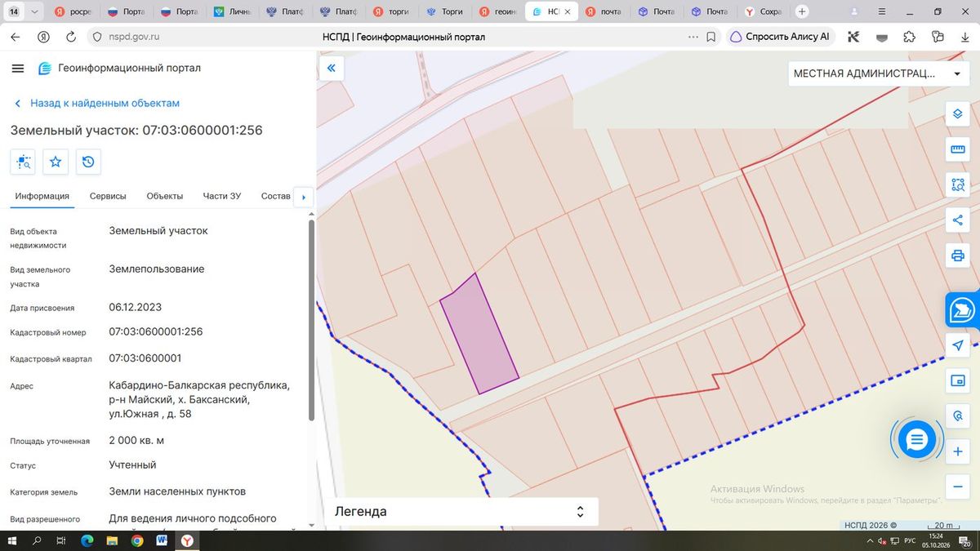Select cadastral number 07:03:0600001:256 value
The width and height of the screenshot is (980, 551).
(x=156, y=331)
